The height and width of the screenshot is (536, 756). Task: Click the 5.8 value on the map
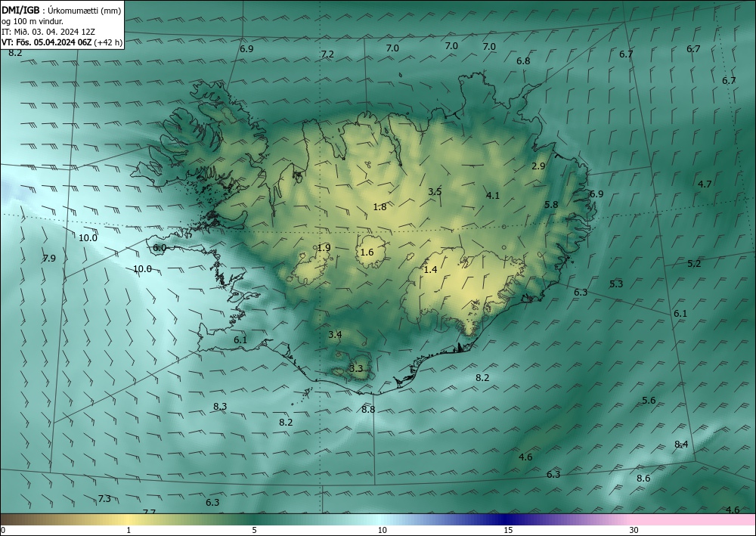pyautogui.click(x=551, y=205)
